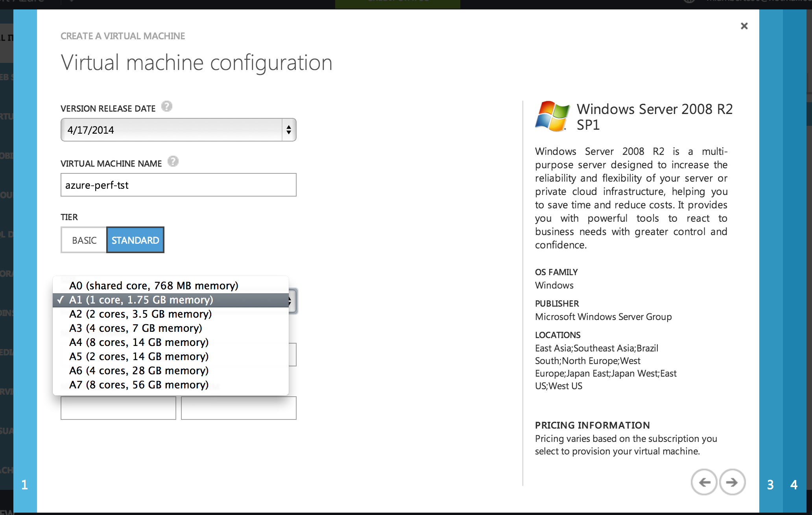Select A6 4 cores 28 GB size

point(139,371)
